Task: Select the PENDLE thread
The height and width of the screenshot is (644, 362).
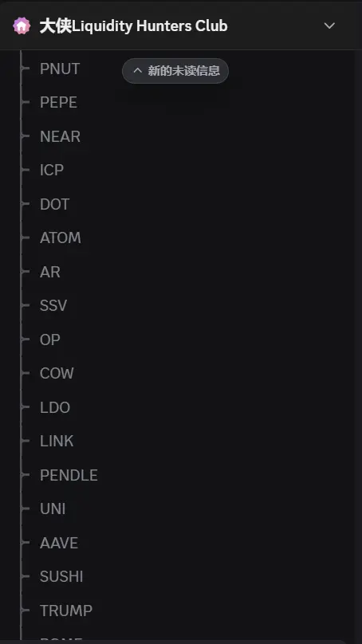Action: tap(69, 475)
